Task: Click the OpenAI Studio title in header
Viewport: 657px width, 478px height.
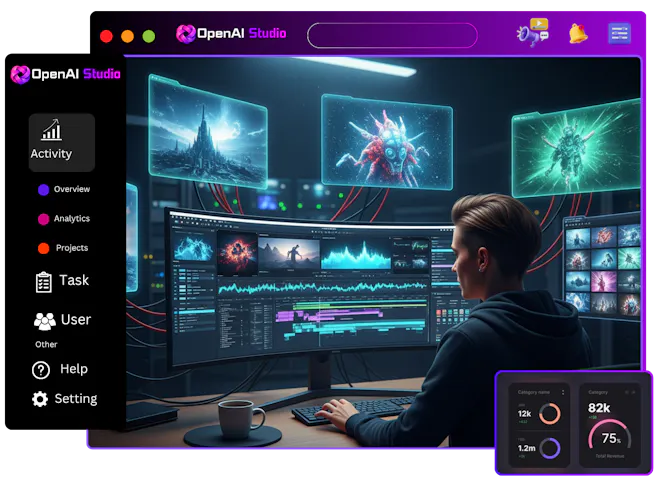Action: click(x=231, y=34)
